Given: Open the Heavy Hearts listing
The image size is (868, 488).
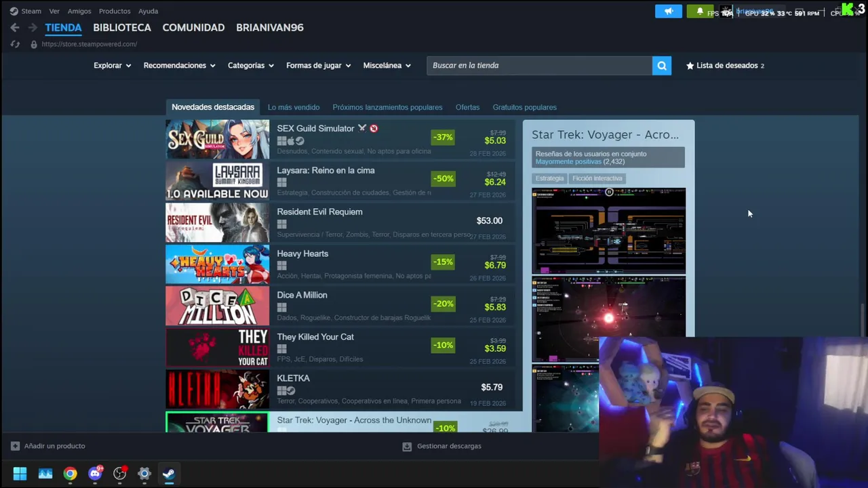Looking at the screenshot, I should click(340, 264).
